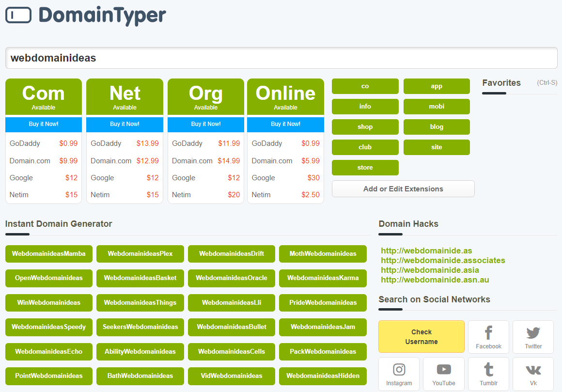Select WebdomainideasDrift suggestion
This screenshot has height=392, width=562.
pos(232,254)
